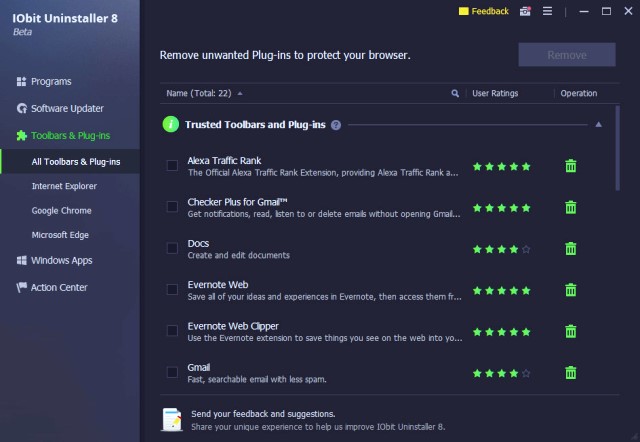Click the search magnifier in the list header
This screenshot has height=442, width=640.
point(455,93)
